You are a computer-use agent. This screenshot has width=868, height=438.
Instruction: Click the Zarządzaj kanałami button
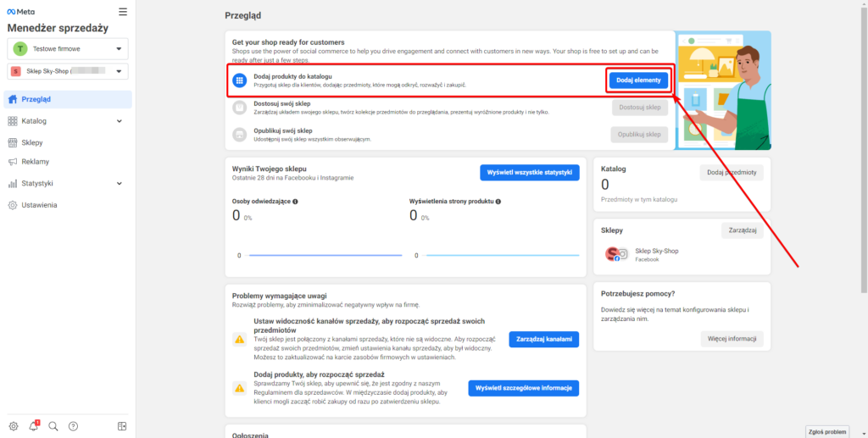543,340
